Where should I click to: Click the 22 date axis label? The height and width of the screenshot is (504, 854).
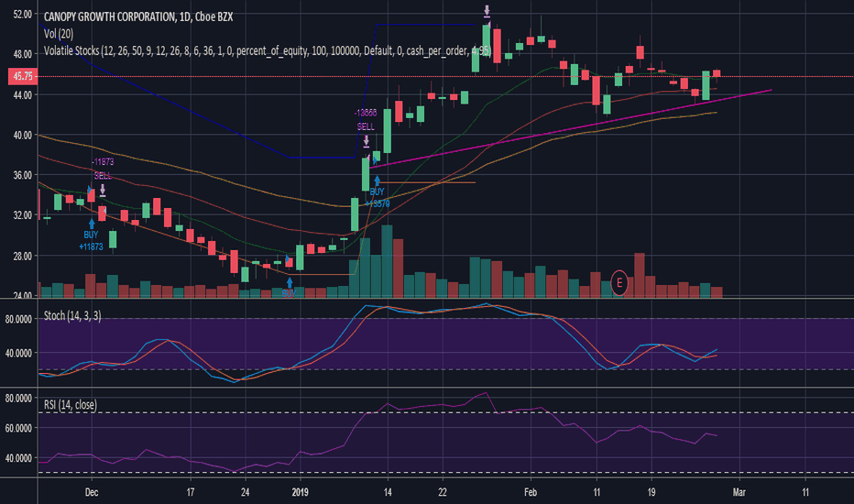click(x=443, y=493)
